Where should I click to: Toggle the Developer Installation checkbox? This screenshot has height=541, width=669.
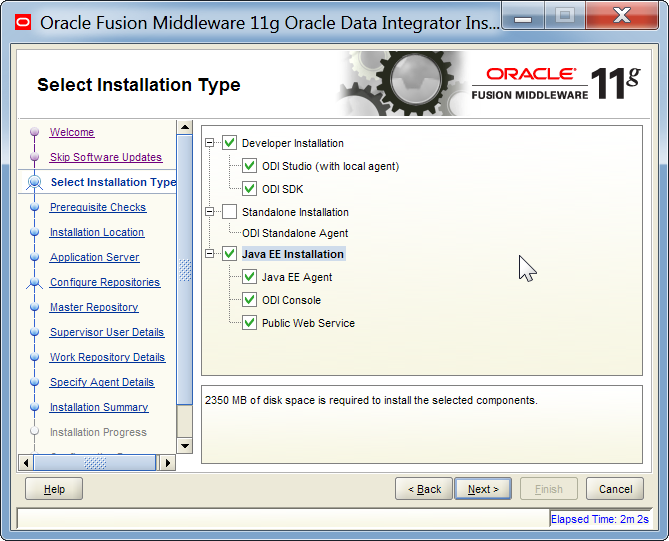click(230, 143)
